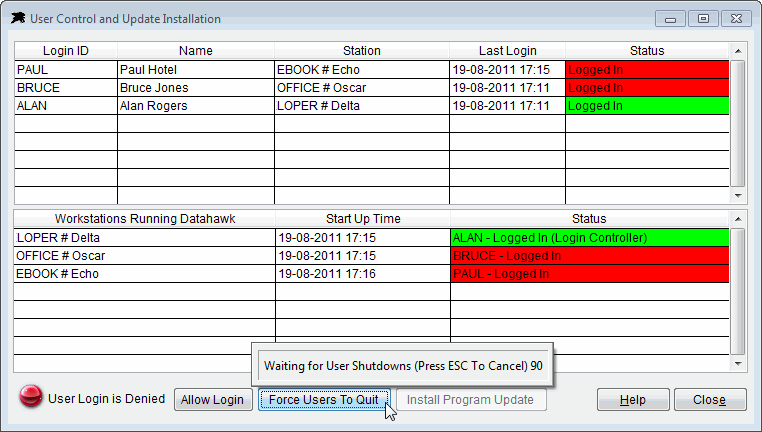Screen dimensions: 762x432
Task: Select LOPER # Delta workstation row
Action: (x=145, y=238)
